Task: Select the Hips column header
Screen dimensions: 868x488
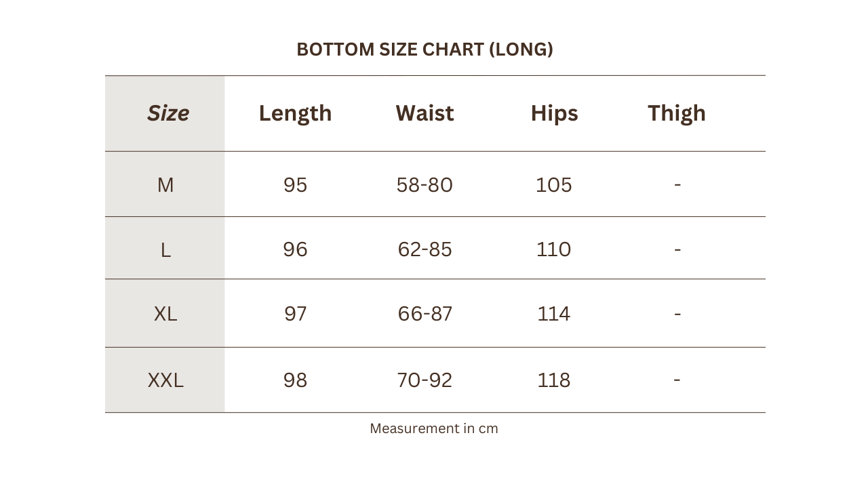Action: point(554,113)
